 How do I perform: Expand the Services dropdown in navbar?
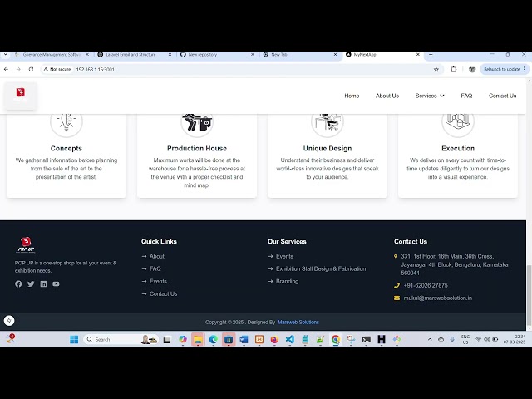[x=430, y=96]
